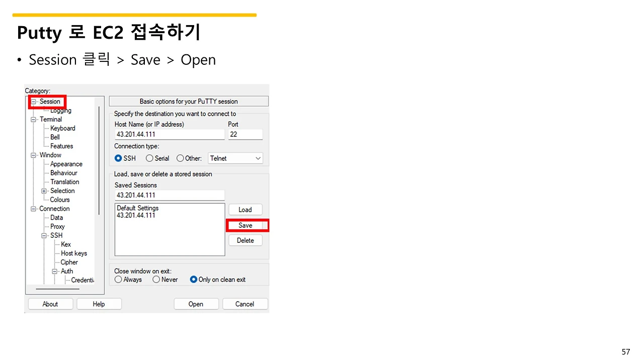Screen dimensions: 644x362
Task: Select the Connection category
Action: pyautogui.click(x=55, y=209)
